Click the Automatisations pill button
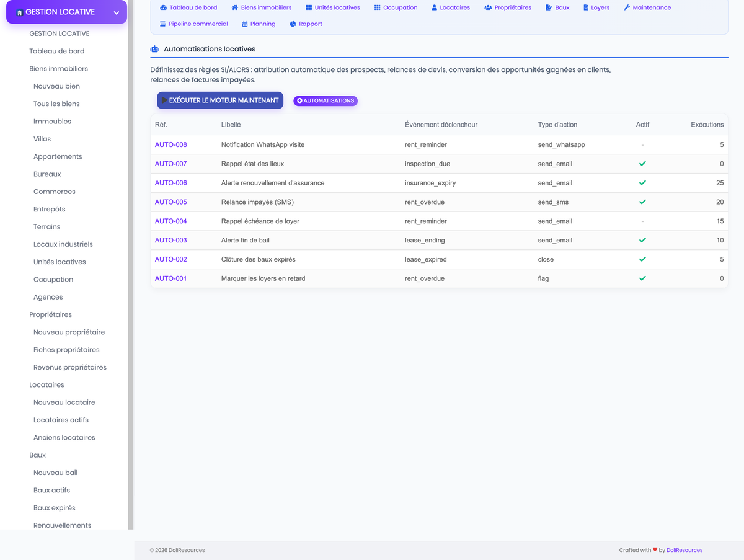Image resolution: width=744 pixels, height=560 pixels. point(325,100)
